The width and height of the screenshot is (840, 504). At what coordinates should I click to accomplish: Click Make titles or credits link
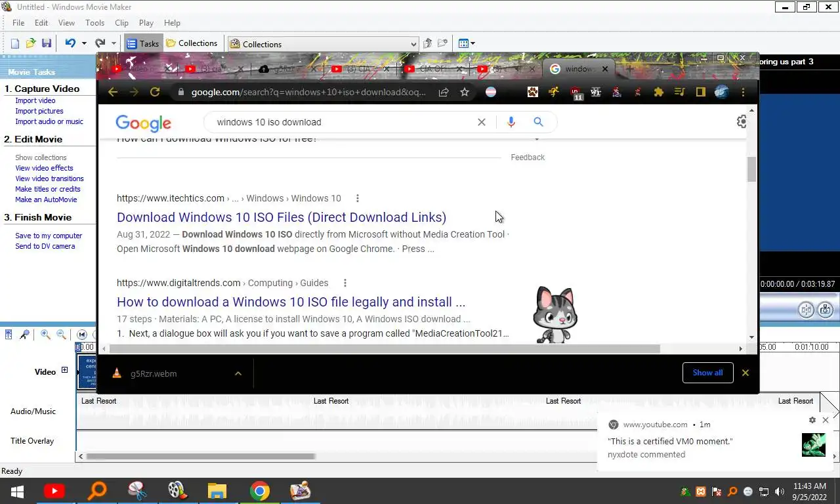[x=48, y=190]
